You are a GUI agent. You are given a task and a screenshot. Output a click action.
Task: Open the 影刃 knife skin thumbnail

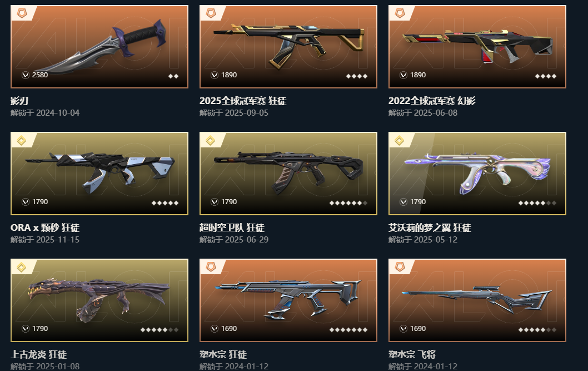(x=99, y=47)
